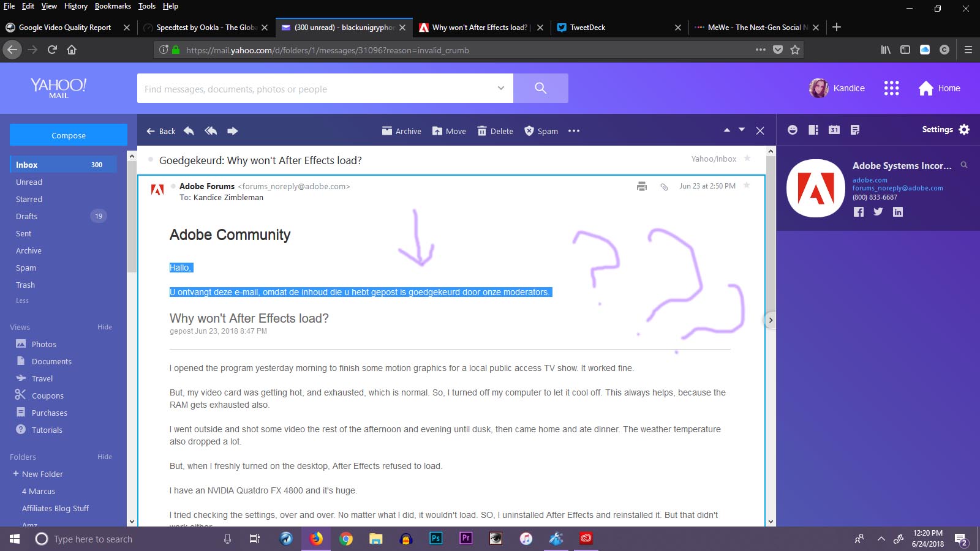Go to Yahoo Home
Screen dimensions: 980x551
click(x=940, y=88)
